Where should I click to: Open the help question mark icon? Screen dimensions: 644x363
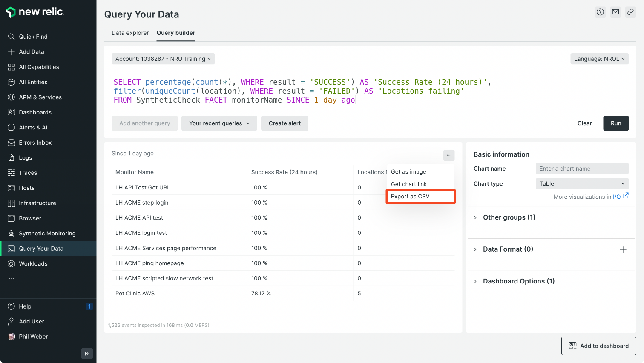point(600,12)
